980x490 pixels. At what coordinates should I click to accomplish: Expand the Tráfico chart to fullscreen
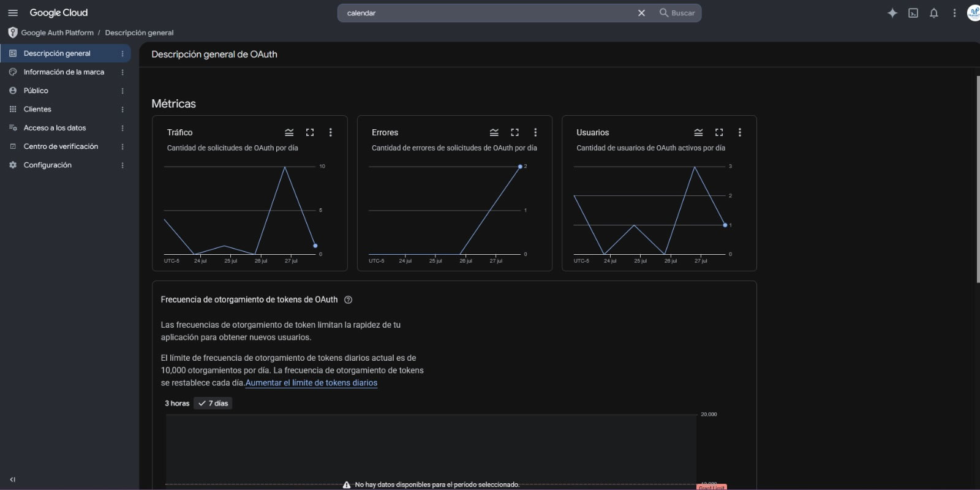tap(310, 132)
